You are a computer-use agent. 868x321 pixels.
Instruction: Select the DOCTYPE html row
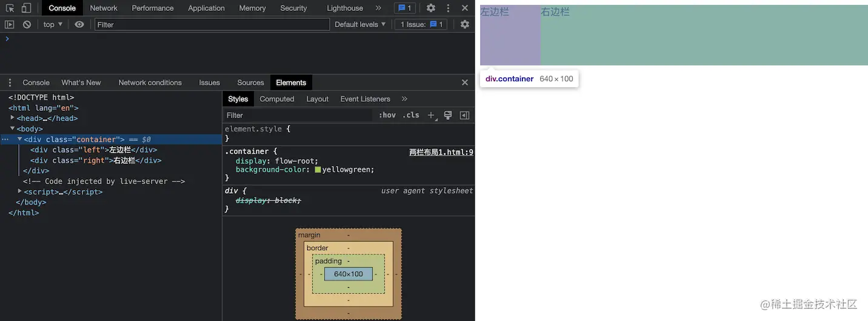(x=111, y=97)
